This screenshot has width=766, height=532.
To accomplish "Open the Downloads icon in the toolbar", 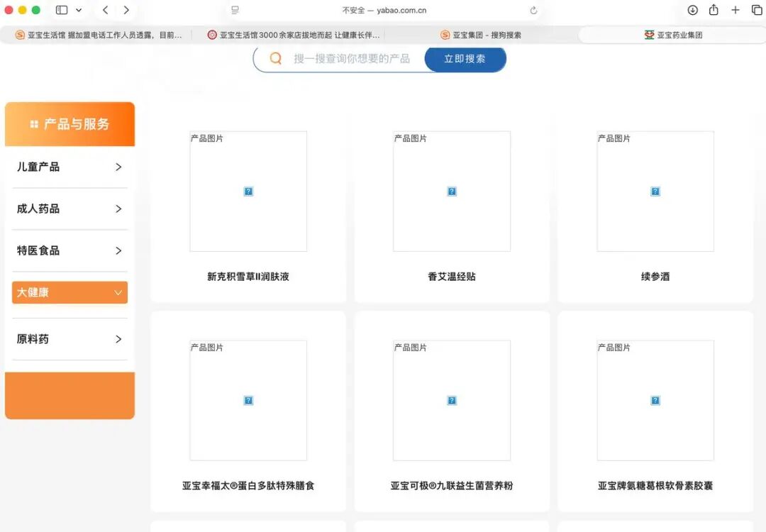I will click(x=693, y=11).
